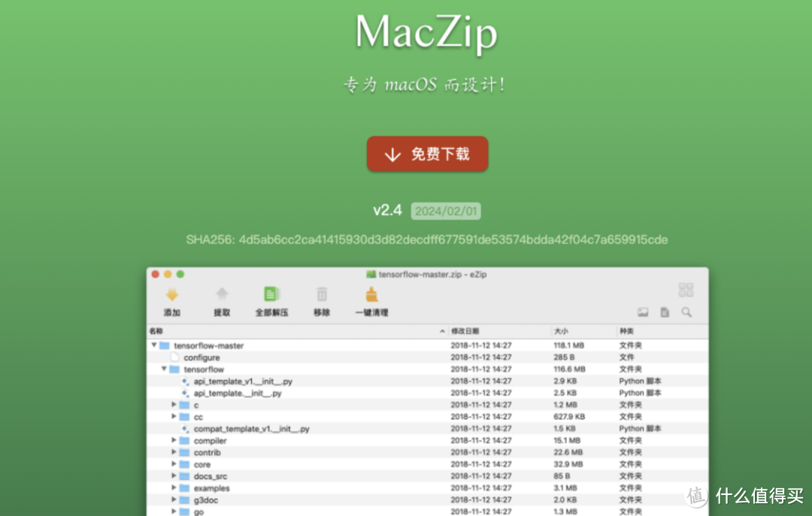812x516 pixels.
Task: Select compat_template_v1.__init__.py file
Action: 251,429
